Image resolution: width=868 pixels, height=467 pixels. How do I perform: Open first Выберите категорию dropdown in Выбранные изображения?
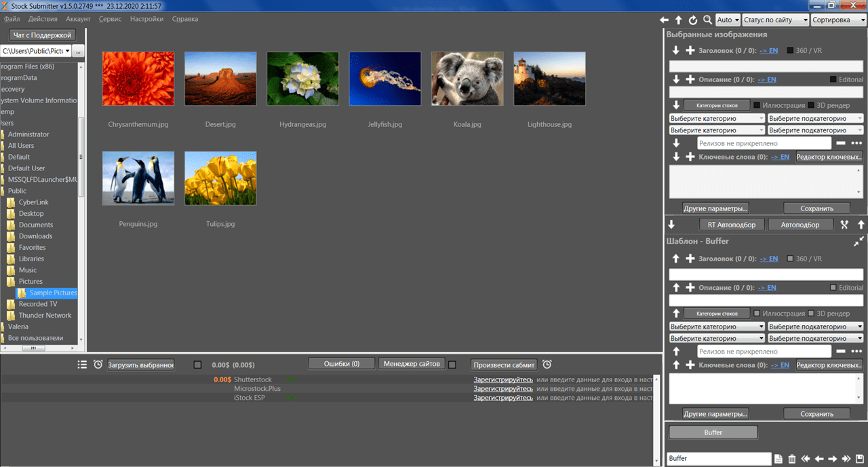point(717,118)
